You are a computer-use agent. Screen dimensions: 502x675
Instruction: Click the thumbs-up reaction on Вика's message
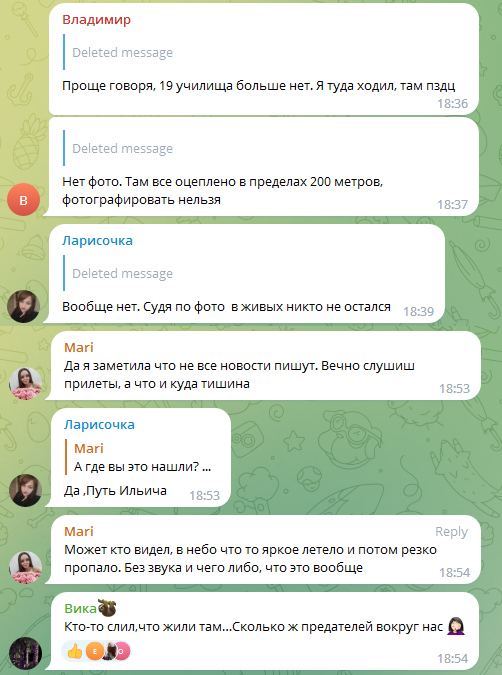click(75, 651)
